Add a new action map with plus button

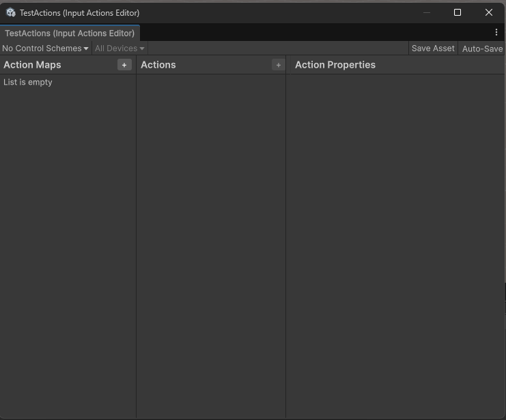point(124,65)
